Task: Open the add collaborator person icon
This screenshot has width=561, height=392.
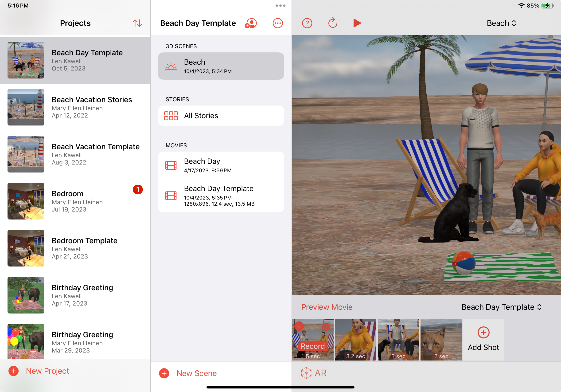Action: [x=251, y=23]
